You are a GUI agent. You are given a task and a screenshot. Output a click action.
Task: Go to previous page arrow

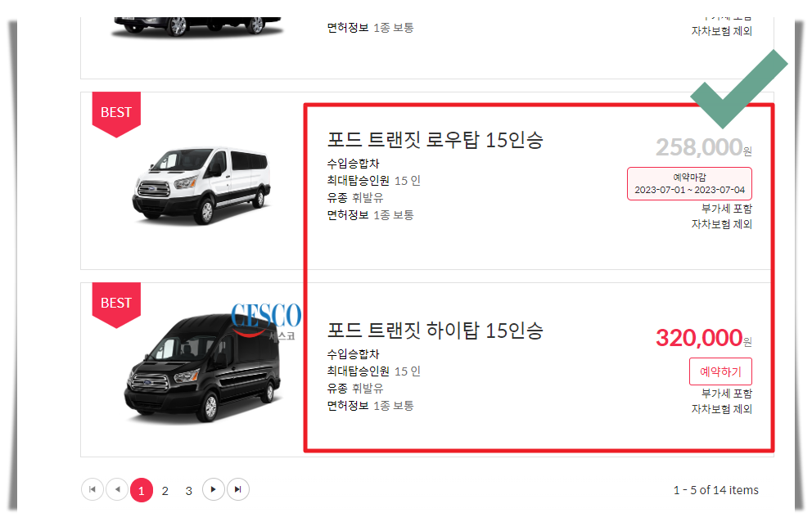click(117, 489)
